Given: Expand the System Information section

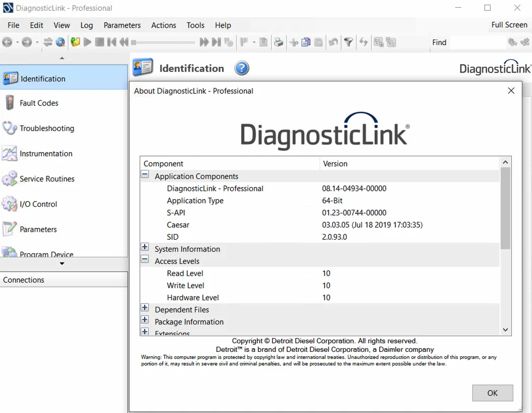Looking at the screenshot, I should (145, 247).
